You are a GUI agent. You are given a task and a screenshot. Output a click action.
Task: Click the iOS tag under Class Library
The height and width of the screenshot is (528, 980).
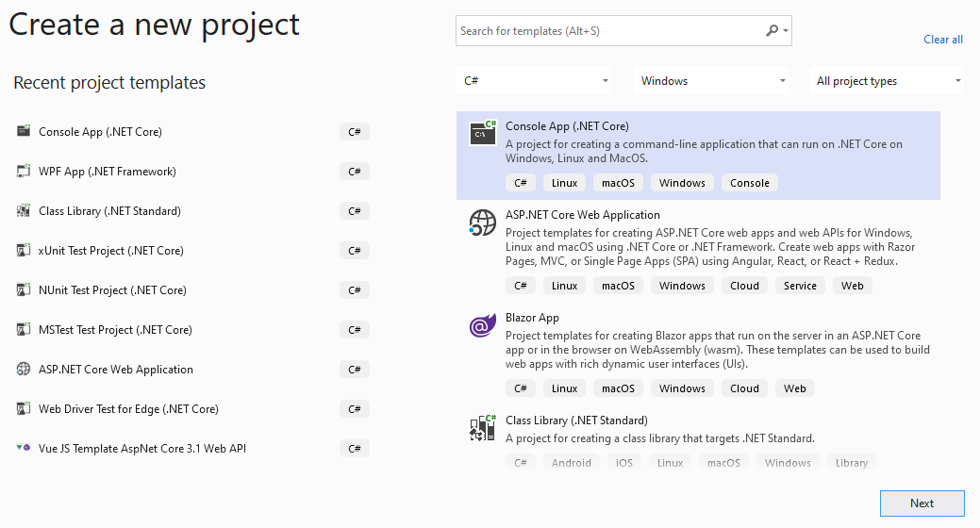(623, 463)
